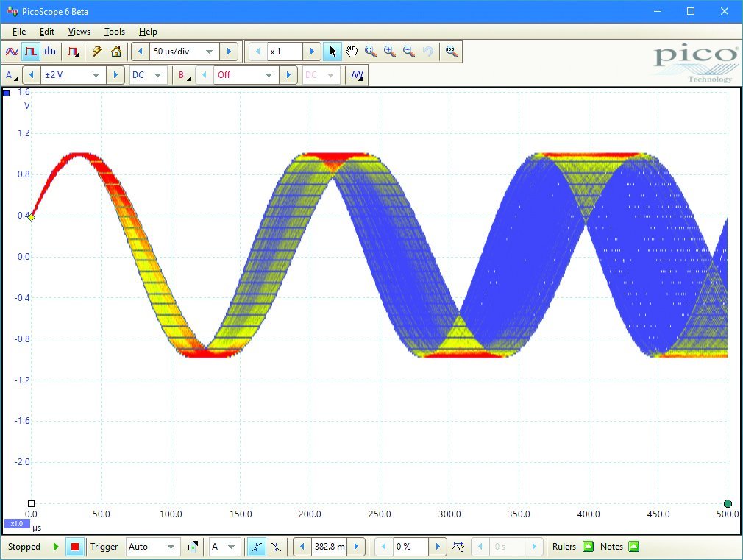This screenshot has height=560, width=743.
Task: Click the Auto setup lightning icon
Action: tap(96, 52)
